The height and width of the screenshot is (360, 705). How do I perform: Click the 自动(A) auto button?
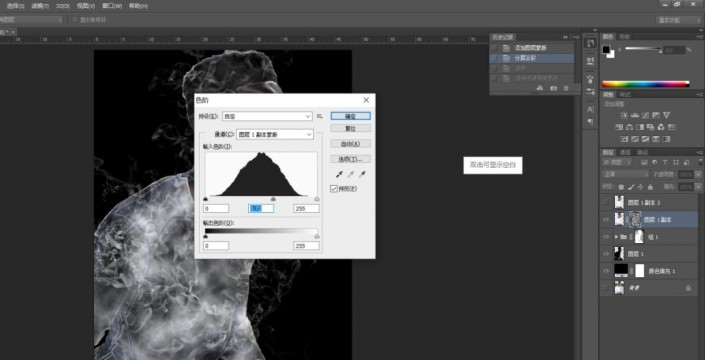[351, 144]
